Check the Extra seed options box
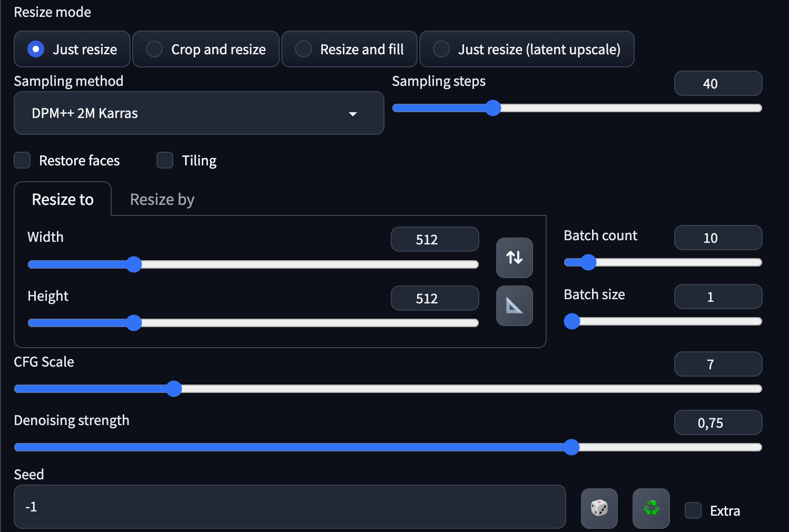The width and height of the screenshot is (789, 532). 693,510
